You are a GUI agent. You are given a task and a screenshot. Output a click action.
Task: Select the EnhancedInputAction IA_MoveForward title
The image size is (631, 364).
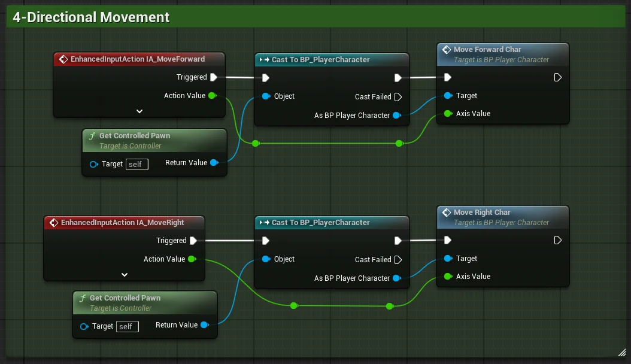tap(138, 59)
